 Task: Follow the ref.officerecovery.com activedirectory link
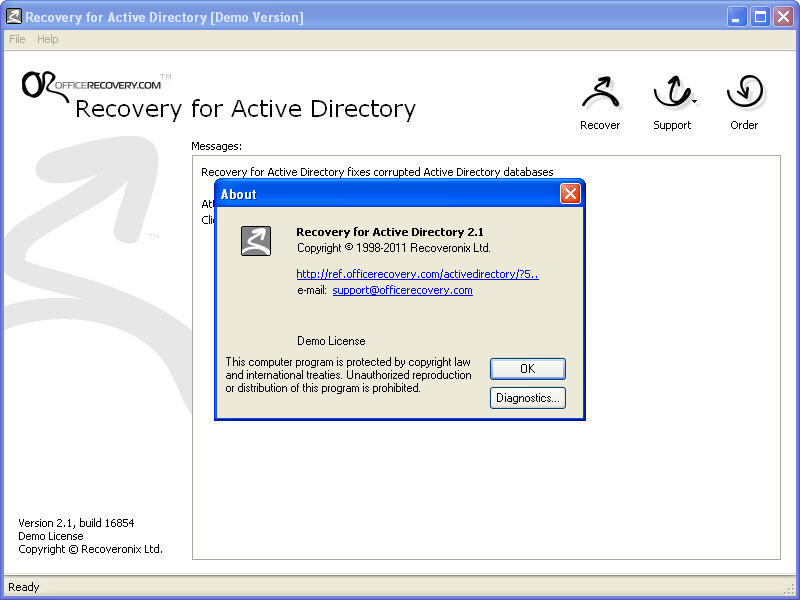point(417,274)
